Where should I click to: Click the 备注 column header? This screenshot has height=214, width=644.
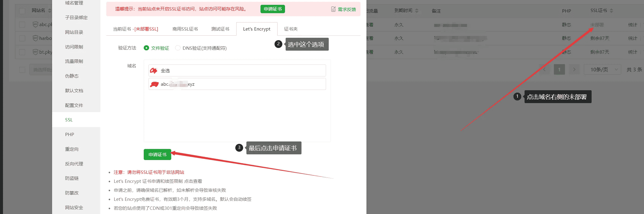pyautogui.click(x=436, y=11)
